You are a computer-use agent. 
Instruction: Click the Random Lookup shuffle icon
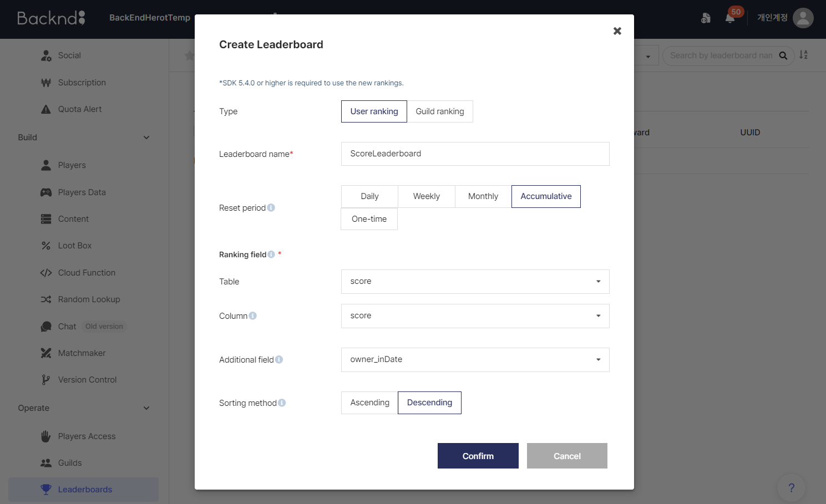click(46, 299)
